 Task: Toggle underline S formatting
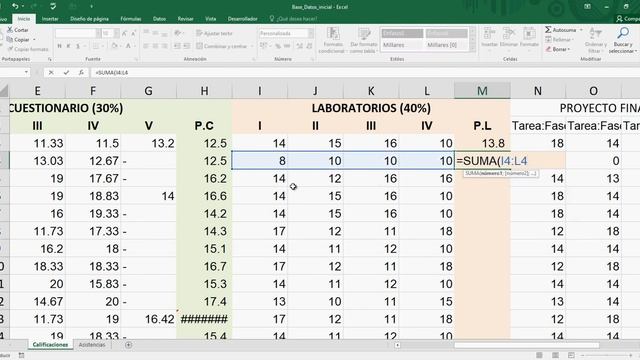pos(78,46)
